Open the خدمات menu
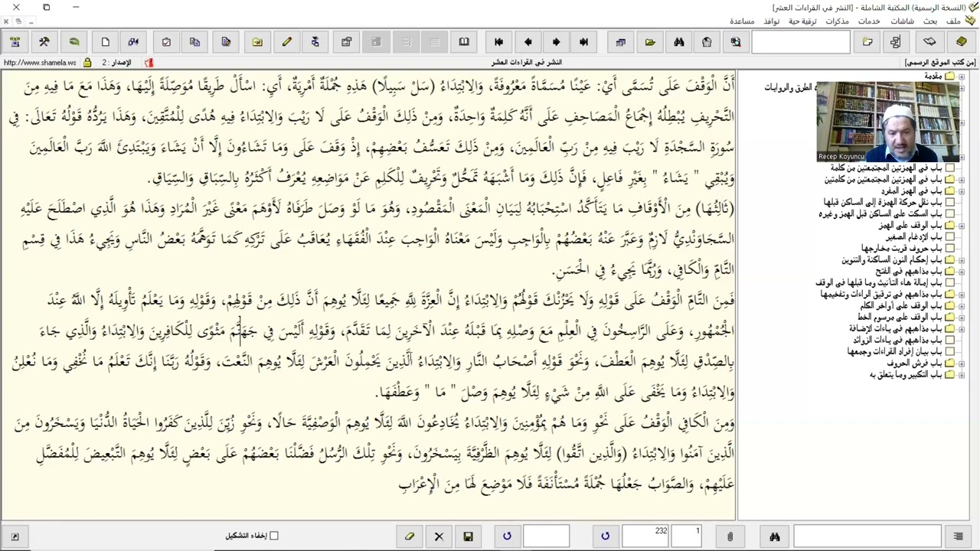Image resolution: width=980 pixels, height=551 pixels. 869,21
